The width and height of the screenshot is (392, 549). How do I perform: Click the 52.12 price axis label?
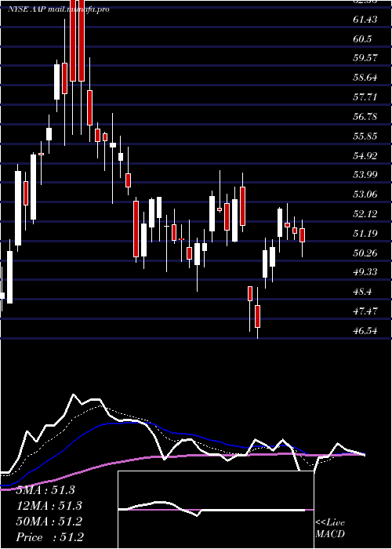(x=365, y=214)
